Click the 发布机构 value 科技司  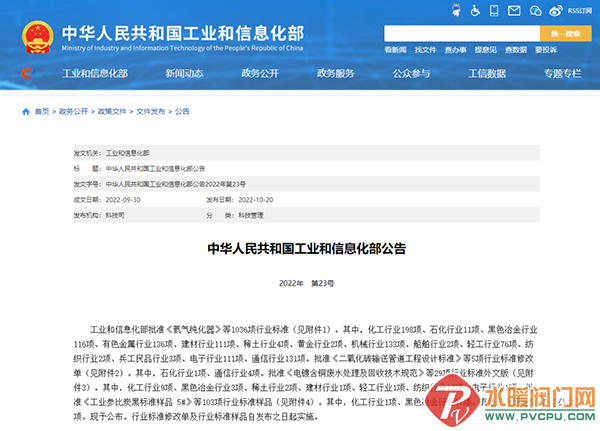click(x=115, y=216)
